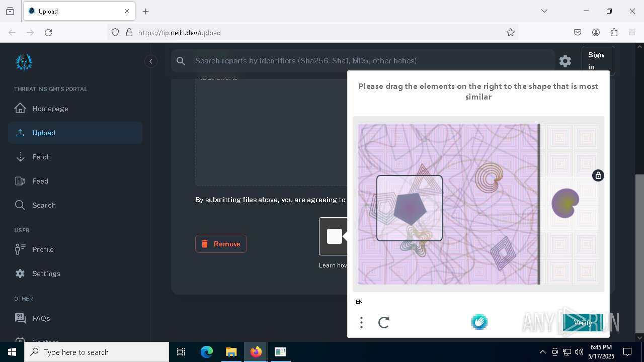Open the notification center
Image resolution: width=644 pixels, height=362 pixels.
(627, 352)
